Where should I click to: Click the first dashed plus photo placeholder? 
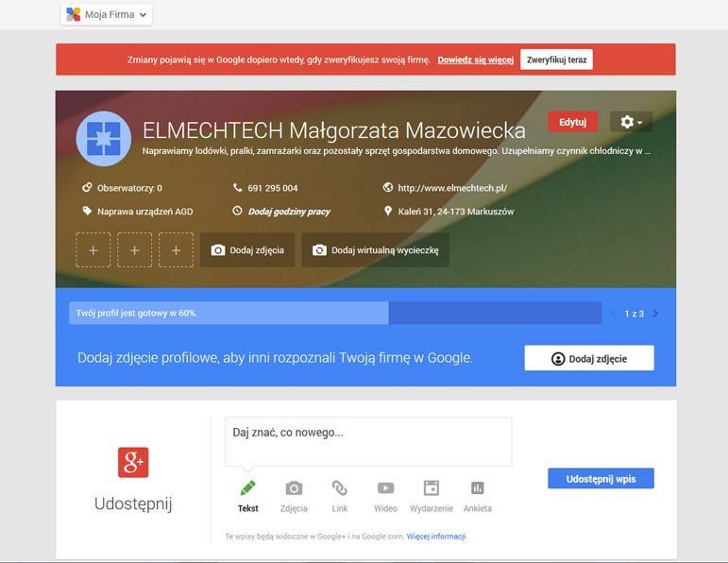93,250
